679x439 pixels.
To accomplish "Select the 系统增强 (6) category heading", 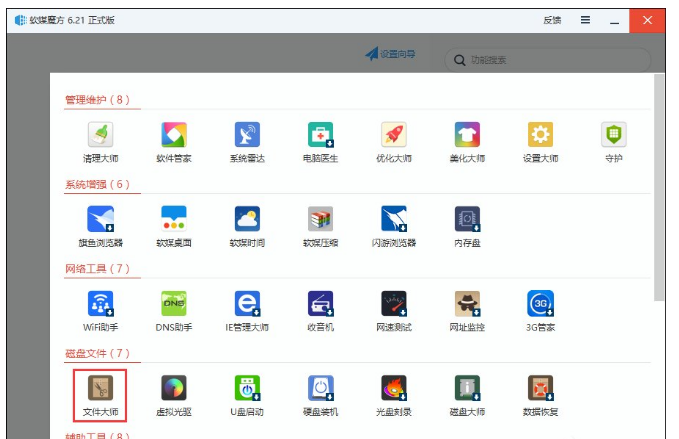I will 97,184.
